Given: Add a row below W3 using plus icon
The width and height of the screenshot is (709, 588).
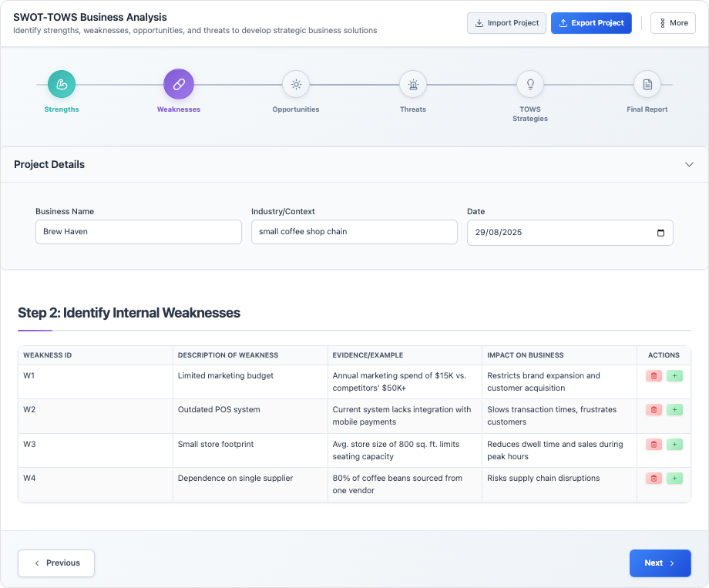Looking at the screenshot, I should click(x=674, y=444).
